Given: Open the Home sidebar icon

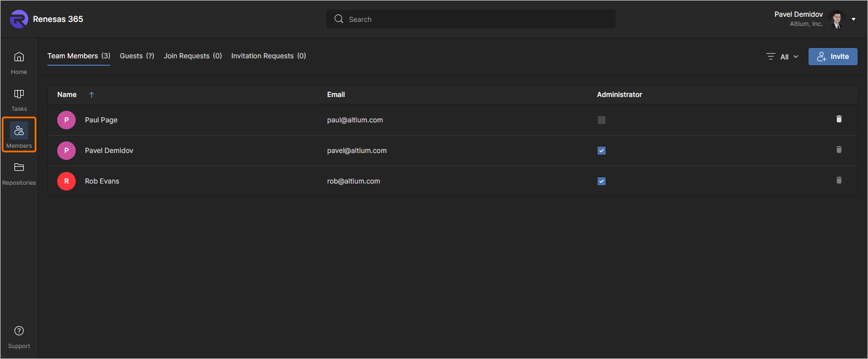Looking at the screenshot, I should [x=19, y=57].
